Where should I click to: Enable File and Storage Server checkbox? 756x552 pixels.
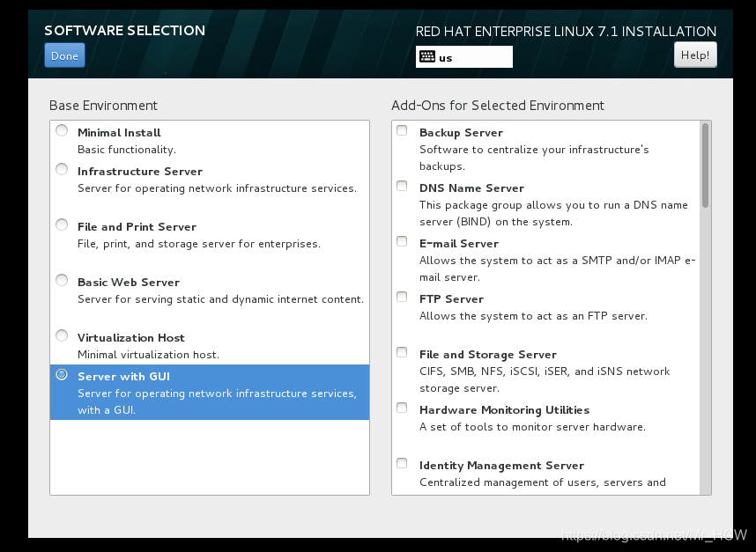[x=402, y=352]
